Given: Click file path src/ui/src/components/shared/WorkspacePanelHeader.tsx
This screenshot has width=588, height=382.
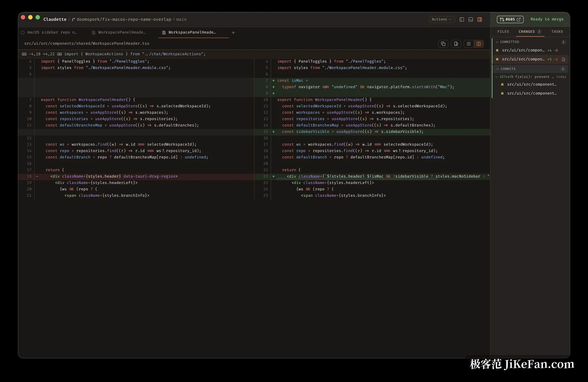Looking at the screenshot, I should pyautogui.click(x=87, y=43).
